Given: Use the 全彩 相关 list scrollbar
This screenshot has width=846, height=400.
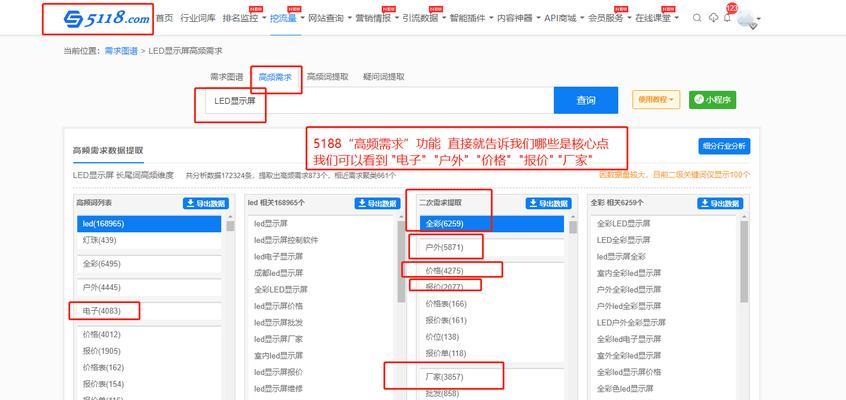Looking at the screenshot, I should point(745,262).
